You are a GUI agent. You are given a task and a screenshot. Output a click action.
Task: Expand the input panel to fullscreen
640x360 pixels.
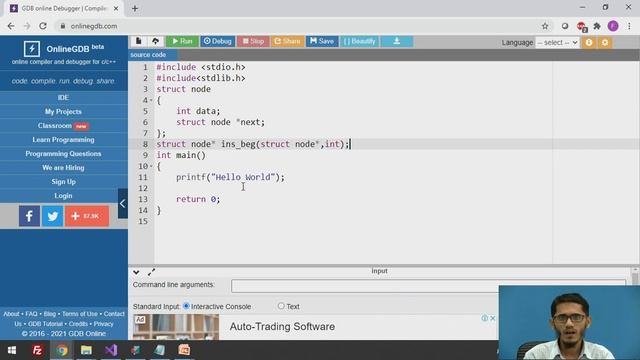coord(151,272)
